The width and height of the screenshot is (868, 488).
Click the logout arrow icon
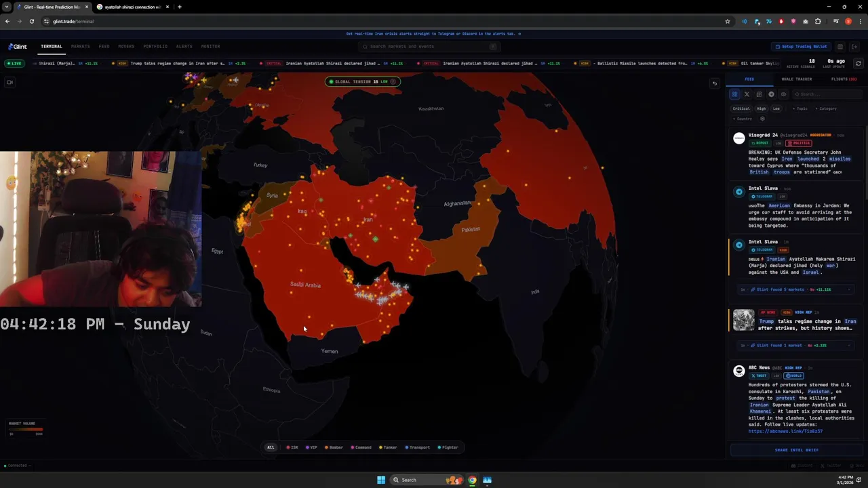(854, 47)
